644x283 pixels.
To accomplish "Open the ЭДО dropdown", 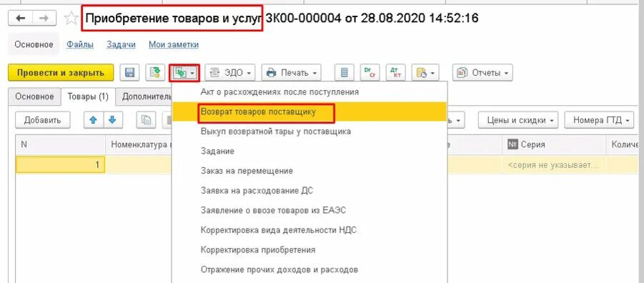I will 230,73.
